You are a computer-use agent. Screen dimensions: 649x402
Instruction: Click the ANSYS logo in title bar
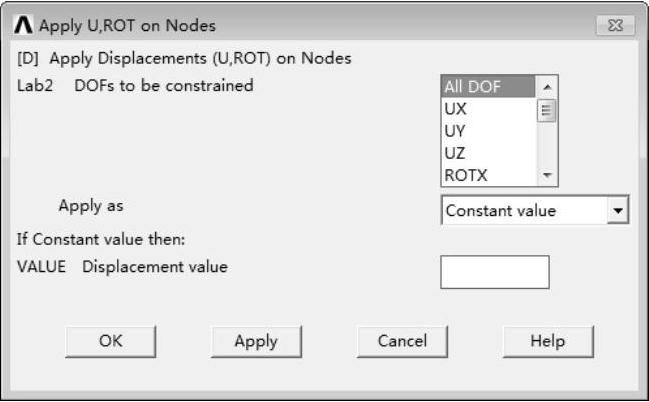pos(24,25)
